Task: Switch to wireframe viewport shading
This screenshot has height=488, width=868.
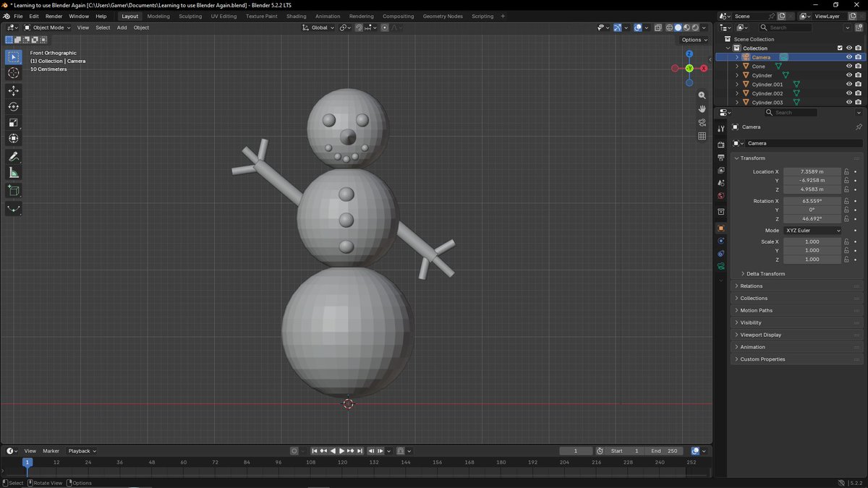Action: click(669, 27)
